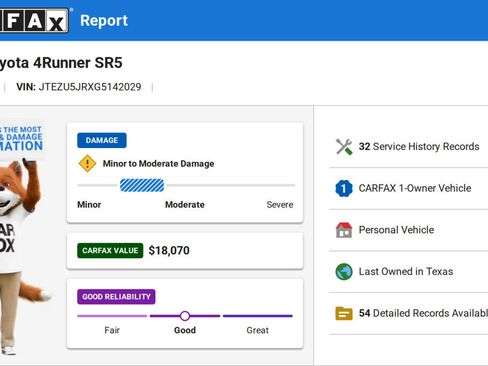Image resolution: width=488 pixels, height=366 pixels.
Task: Click the 'Fair' reliability label
Action: point(112,330)
